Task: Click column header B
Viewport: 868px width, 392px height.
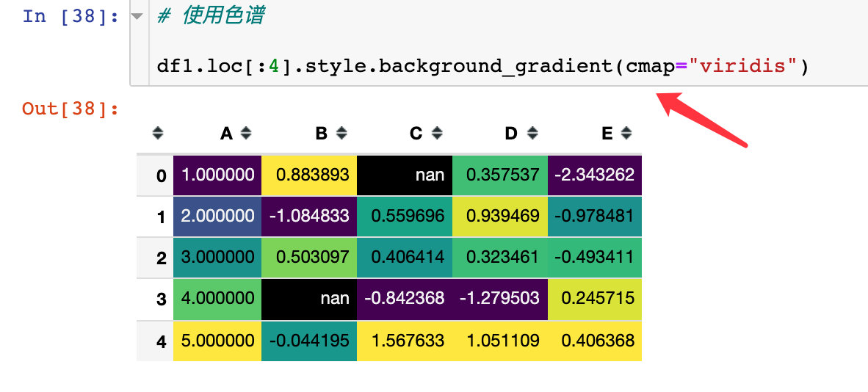Action: [x=322, y=134]
